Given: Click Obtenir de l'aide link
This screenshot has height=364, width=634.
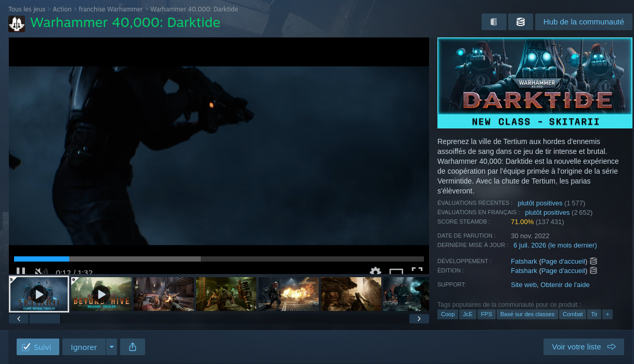Looking at the screenshot, I should point(565,284).
